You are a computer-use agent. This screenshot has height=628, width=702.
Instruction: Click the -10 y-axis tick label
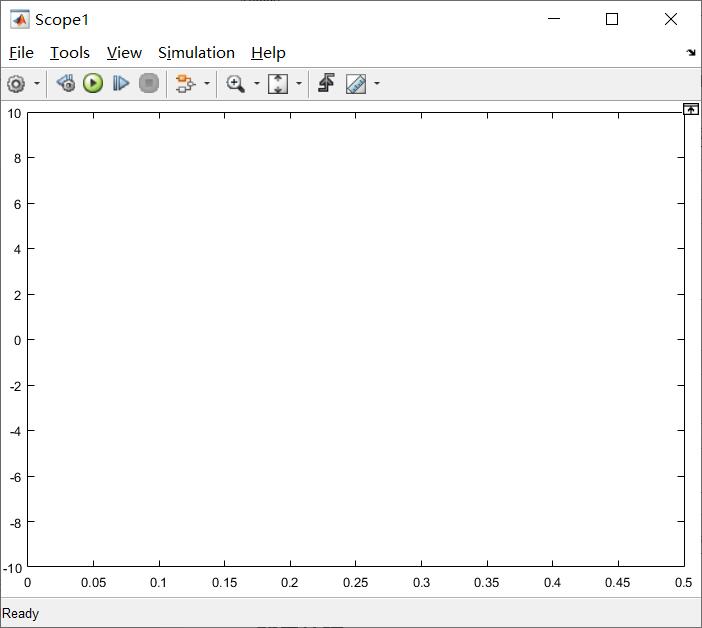pos(13,568)
